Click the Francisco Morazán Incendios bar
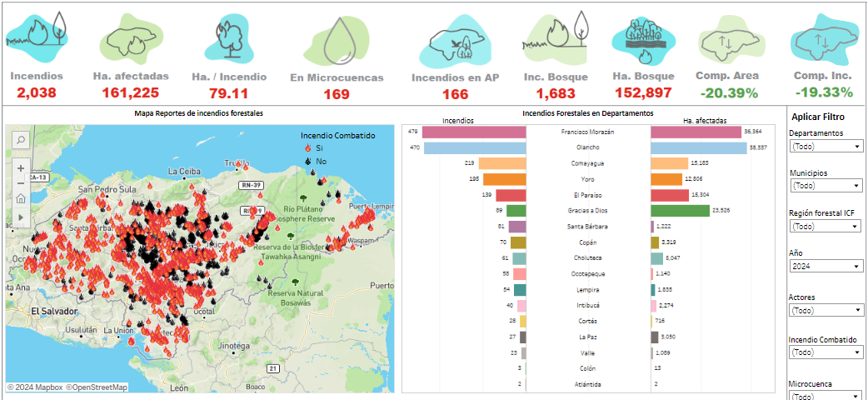 (x=474, y=132)
